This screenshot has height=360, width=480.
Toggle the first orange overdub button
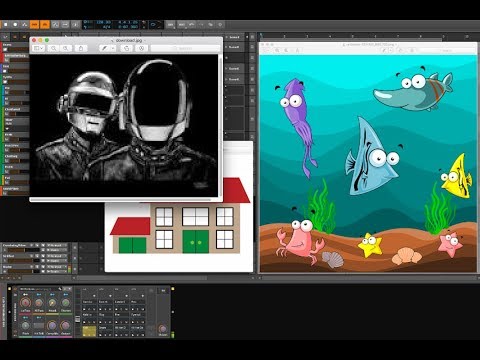(x=35, y=25)
